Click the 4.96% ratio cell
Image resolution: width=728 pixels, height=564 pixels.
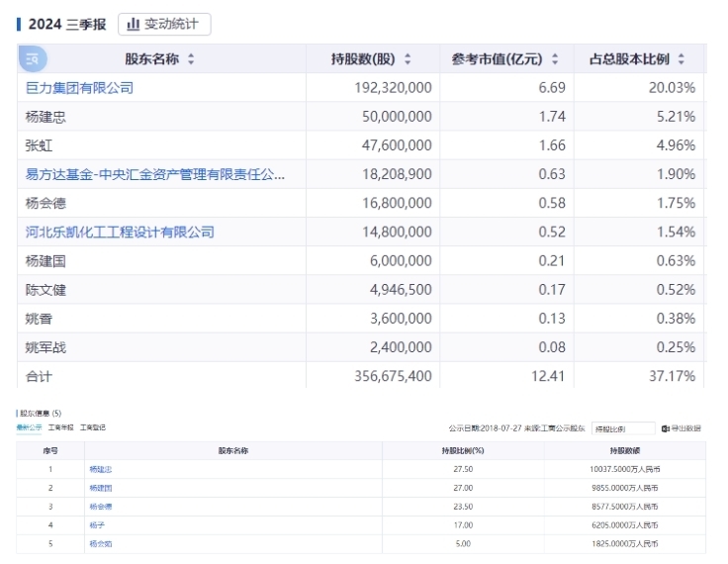coord(676,145)
